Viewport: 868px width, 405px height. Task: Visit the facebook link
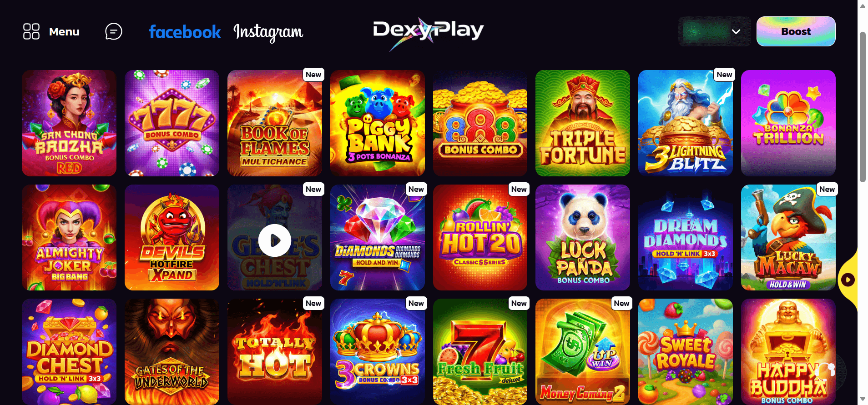point(185,32)
